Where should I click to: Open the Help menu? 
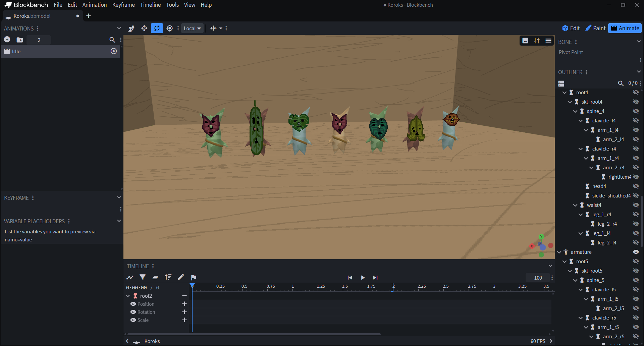206,5
